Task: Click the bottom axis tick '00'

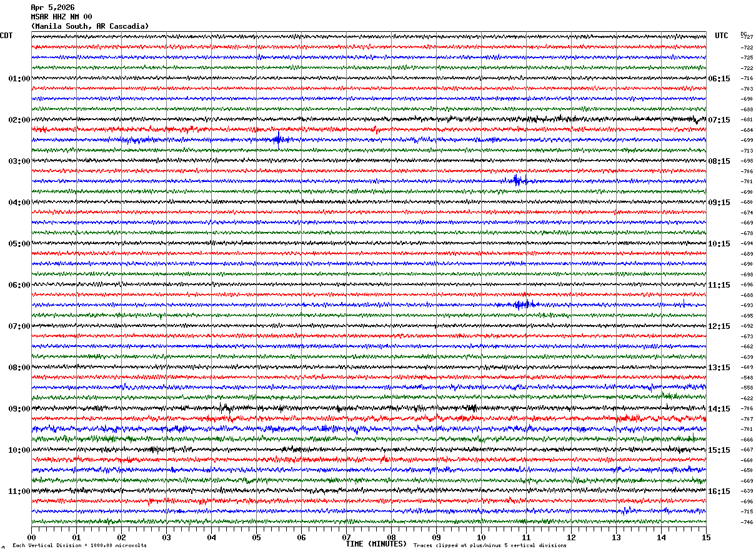Action: point(31,537)
